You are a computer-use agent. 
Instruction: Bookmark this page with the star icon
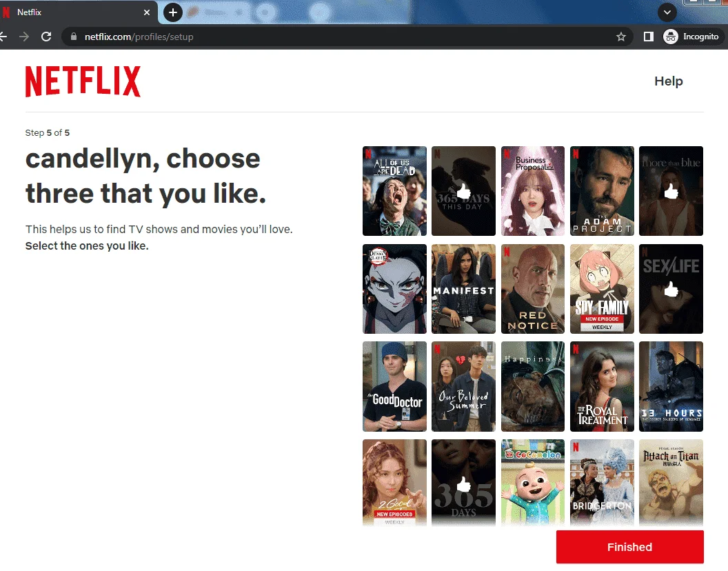click(620, 37)
